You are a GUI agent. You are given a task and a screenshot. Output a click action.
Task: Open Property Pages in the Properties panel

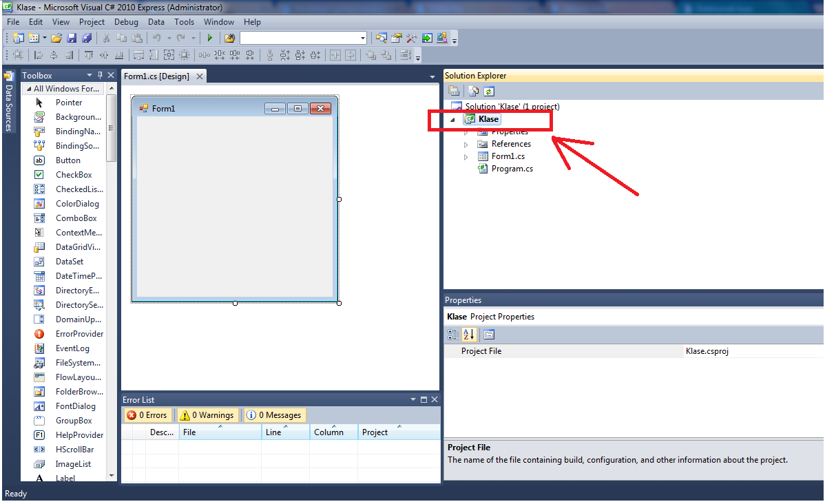[x=489, y=335]
